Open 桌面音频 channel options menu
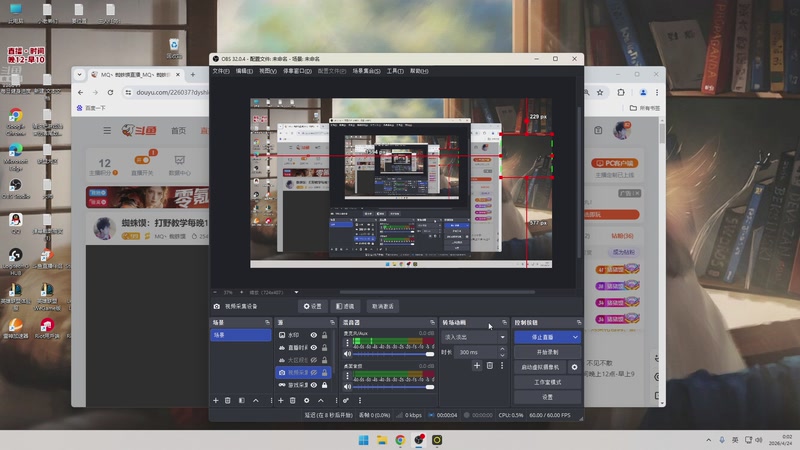 point(347,376)
